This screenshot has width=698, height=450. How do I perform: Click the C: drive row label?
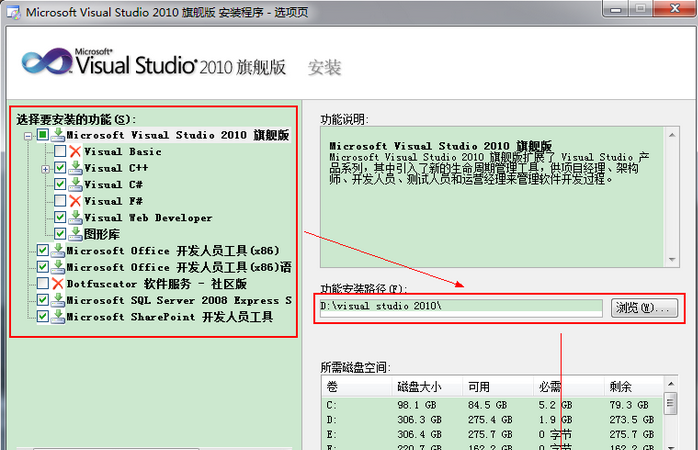[332, 405]
